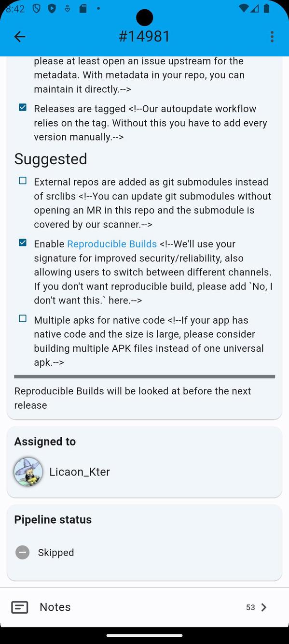This screenshot has width=289, height=644.
Task: Tap Licaon_Kter's avatar picture
Action: pyautogui.click(x=28, y=472)
